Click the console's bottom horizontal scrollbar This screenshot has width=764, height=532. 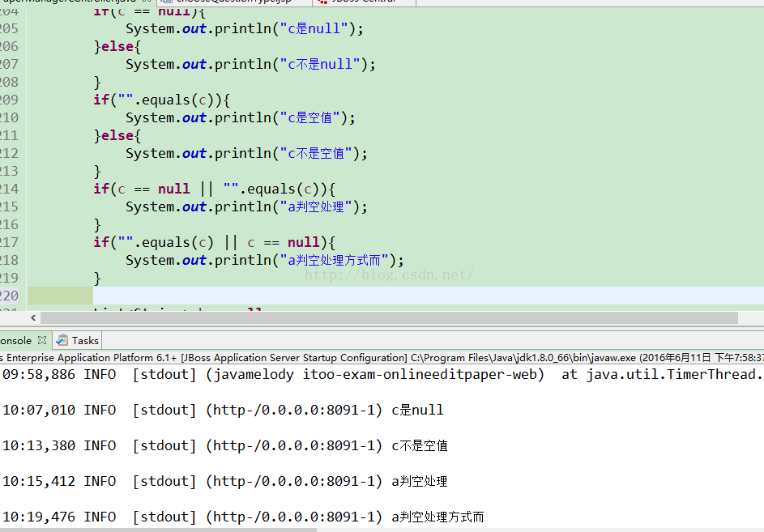(x=158, y=530)
